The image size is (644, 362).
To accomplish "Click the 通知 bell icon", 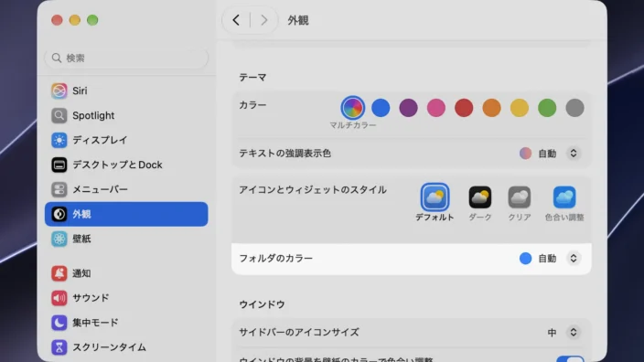I will pyautogui.click(x=59, y=273).
